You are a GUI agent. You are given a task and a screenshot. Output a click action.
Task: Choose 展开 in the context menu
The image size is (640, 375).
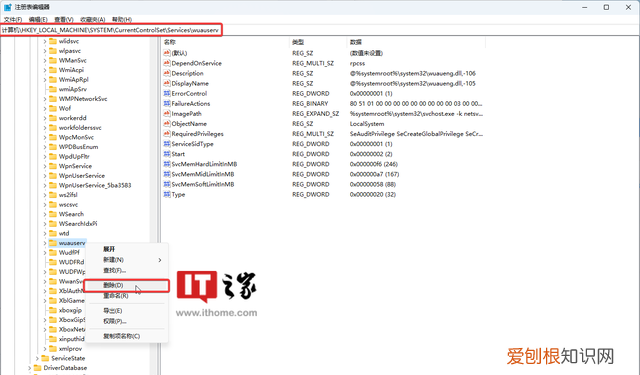pos(127,249)
